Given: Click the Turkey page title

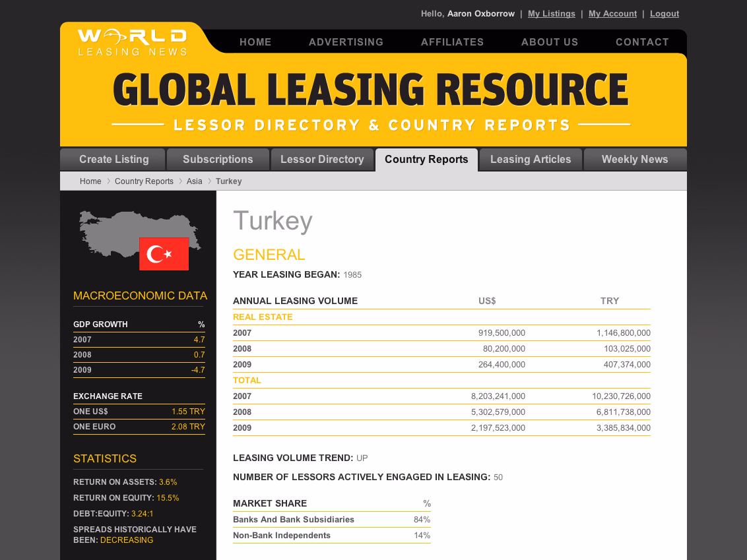Looking at the screenshot, I should 273,221.
